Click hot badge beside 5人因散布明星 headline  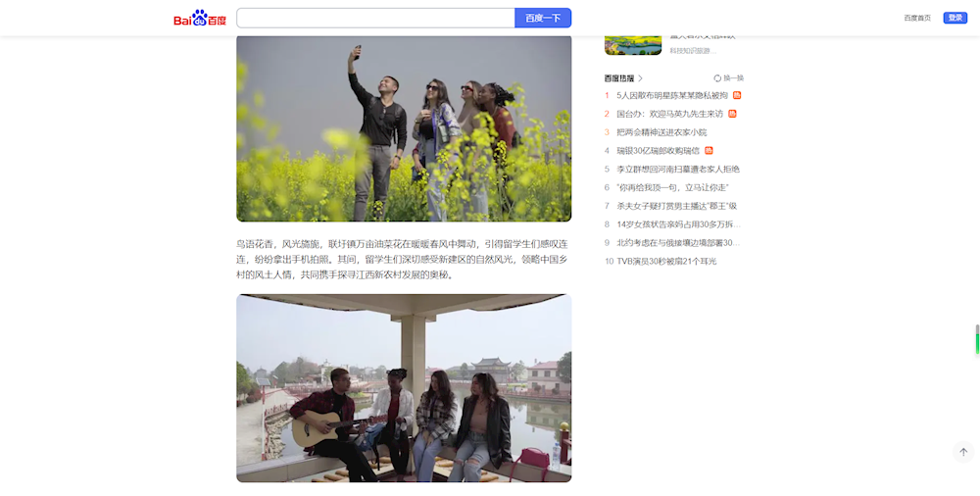click(737, 95)
